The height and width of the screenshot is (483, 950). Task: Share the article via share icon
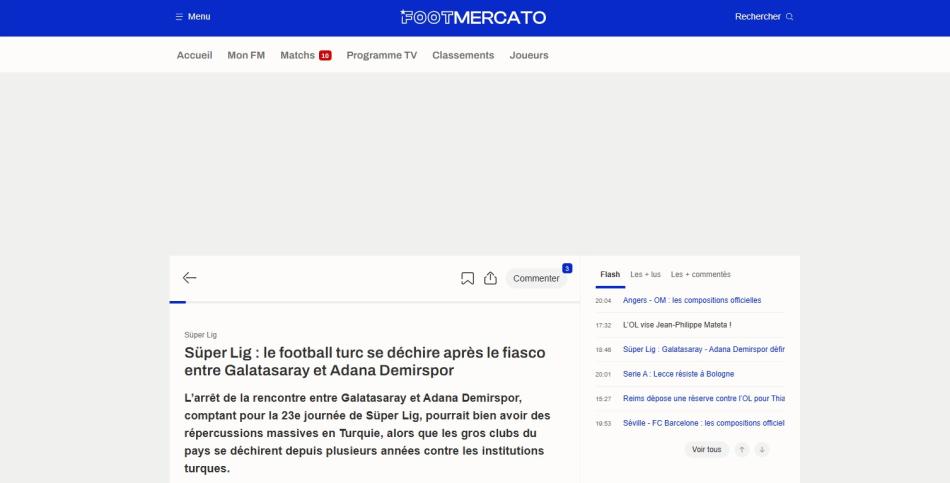point(490,278)
